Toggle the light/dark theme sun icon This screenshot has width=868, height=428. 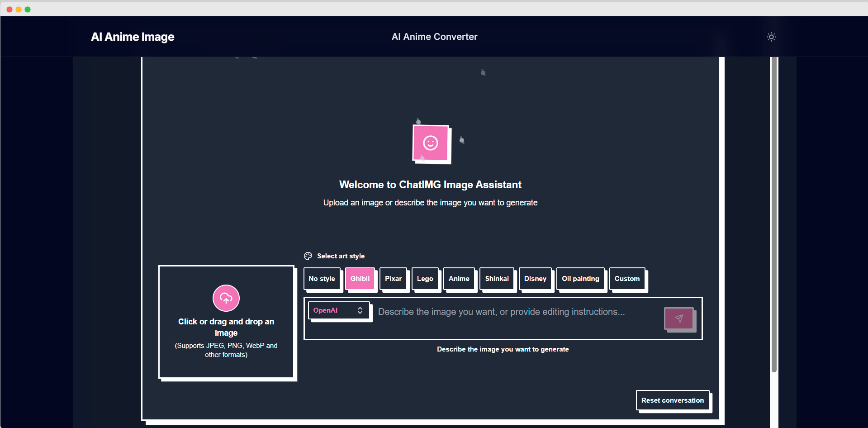click(771, 37)
